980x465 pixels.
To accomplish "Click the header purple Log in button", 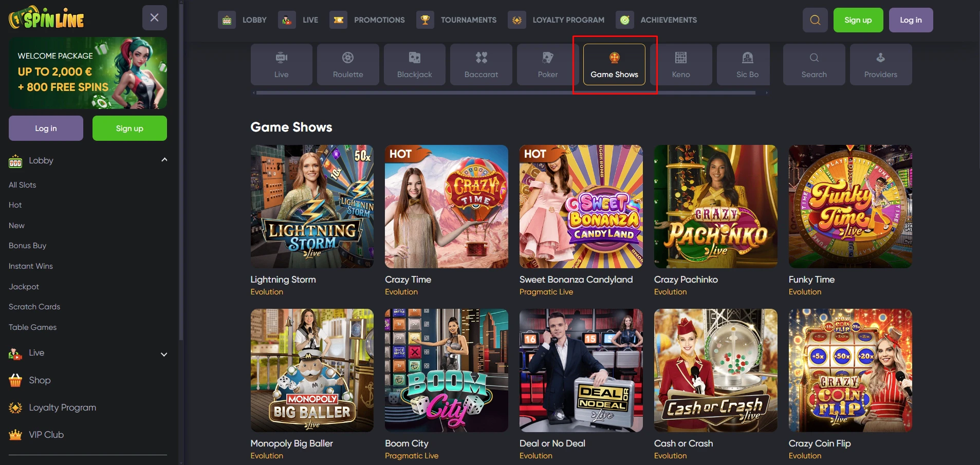I will pyautogui.click(x=911, y=20).
